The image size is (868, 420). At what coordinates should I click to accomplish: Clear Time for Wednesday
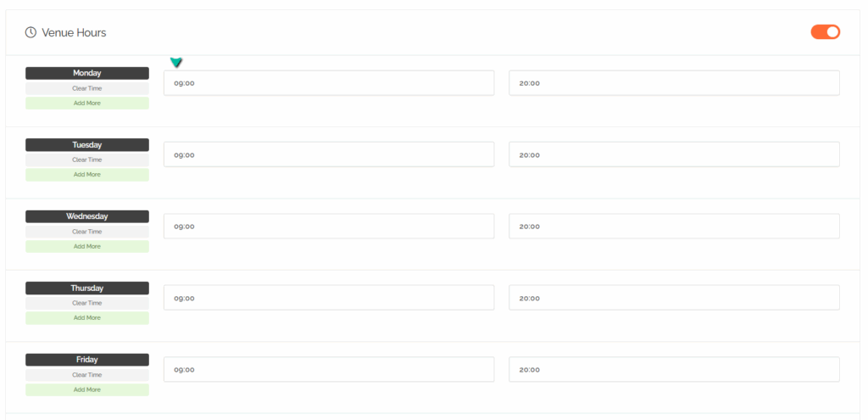point(86,232)
